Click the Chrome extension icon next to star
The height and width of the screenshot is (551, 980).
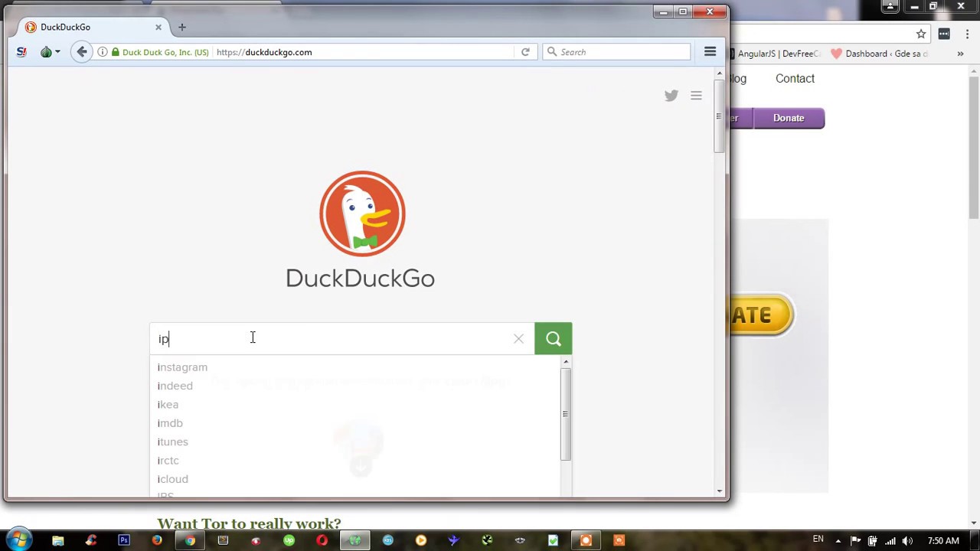(x=944, y=34)
